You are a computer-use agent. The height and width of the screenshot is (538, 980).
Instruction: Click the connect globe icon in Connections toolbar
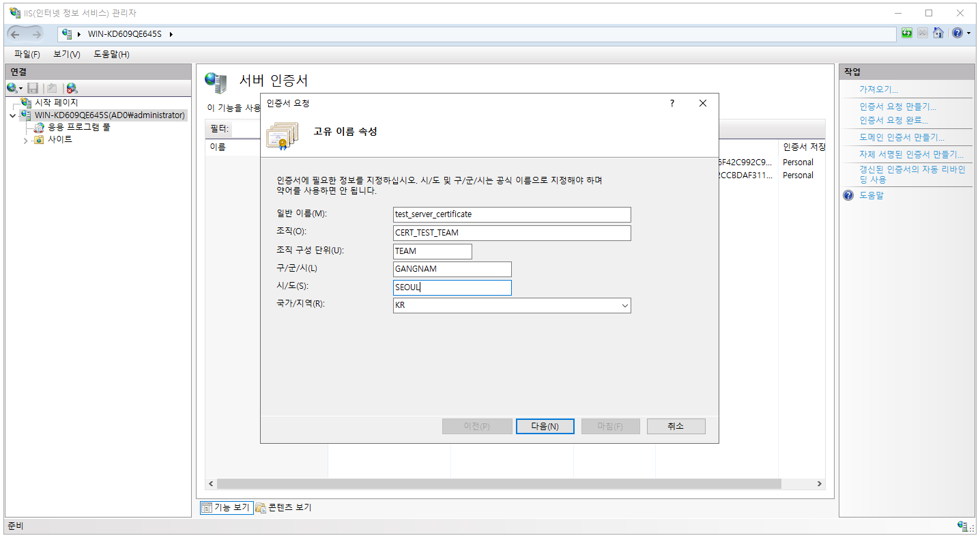[x=12, y=88]
